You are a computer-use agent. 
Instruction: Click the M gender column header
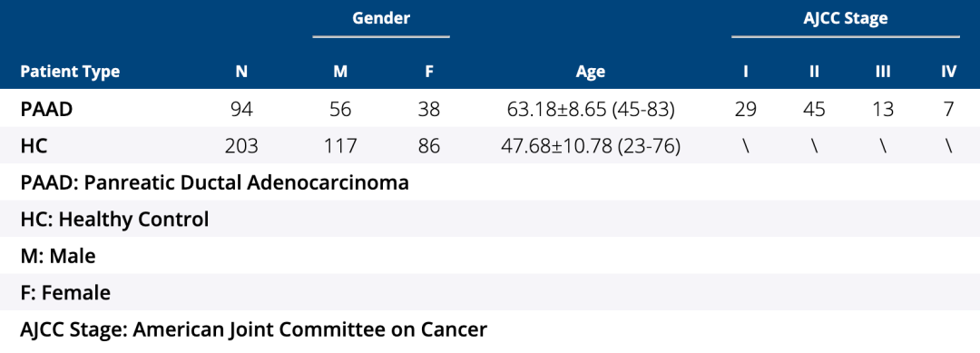point(340,73)
